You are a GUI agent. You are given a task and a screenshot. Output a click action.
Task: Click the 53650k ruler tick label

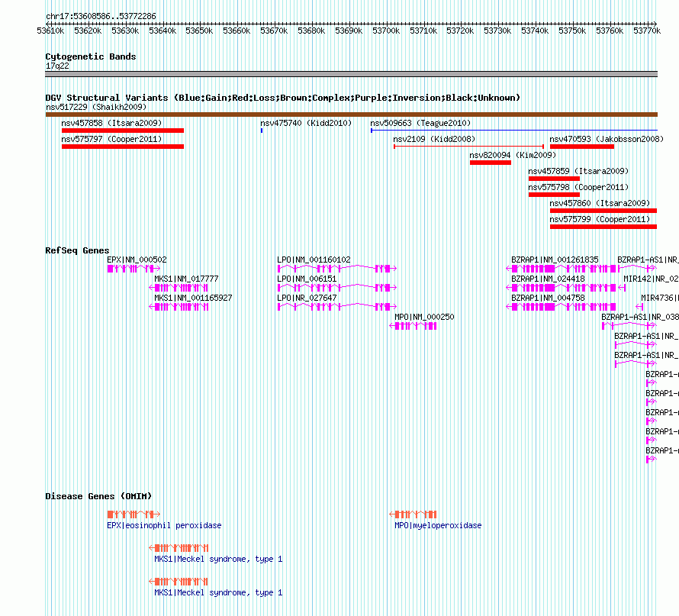199,31
